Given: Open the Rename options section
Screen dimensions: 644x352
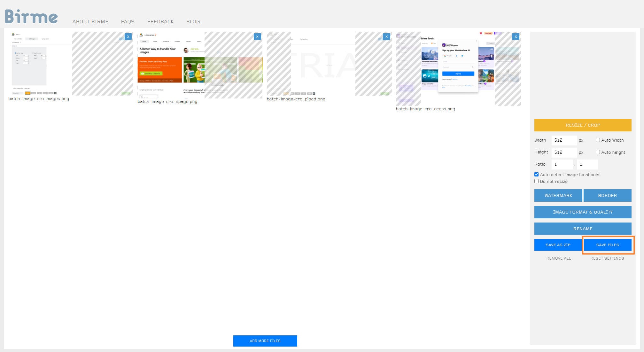Looking at the screenshot, I should [x=583, y=229].
